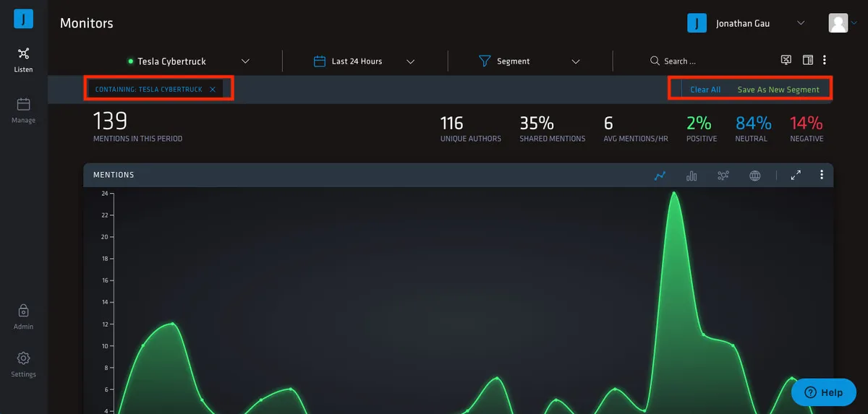The image size is (868, 414).
Task: Switch Mentions to network cluster view
Action: click(x=723, y=176)
